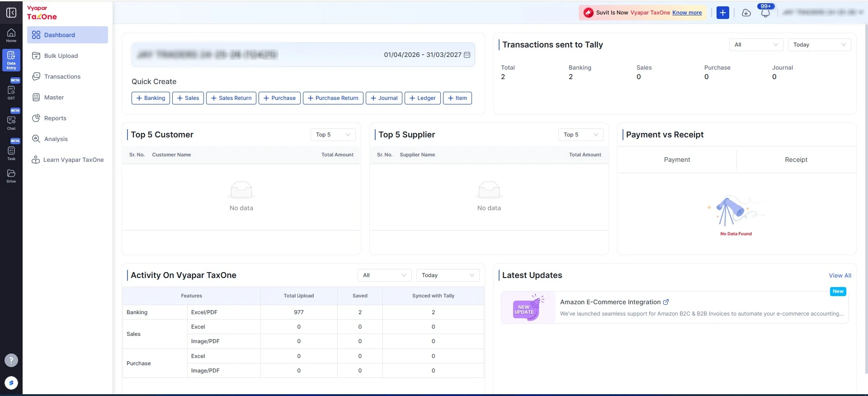Collapse the sidebar panel icon

(x=11, y=13)
